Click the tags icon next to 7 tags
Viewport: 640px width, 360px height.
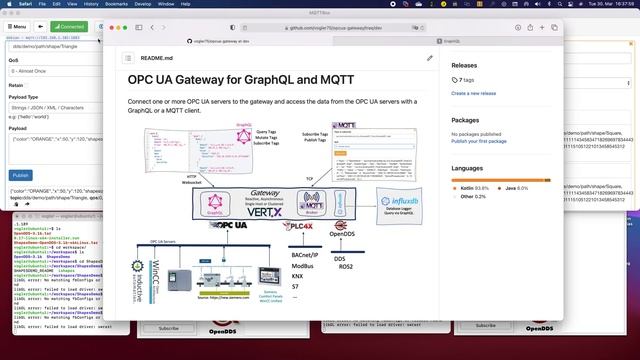coord(454,80)
